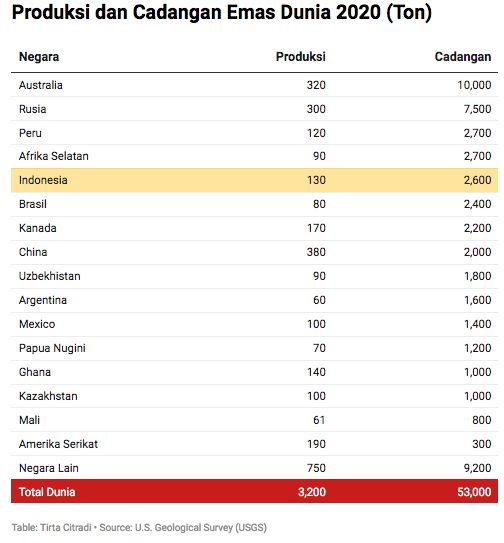This screenshot has height=543, width=504.
Task: Select the Afrika Selatan row label
Action: (x=54, y=156)
